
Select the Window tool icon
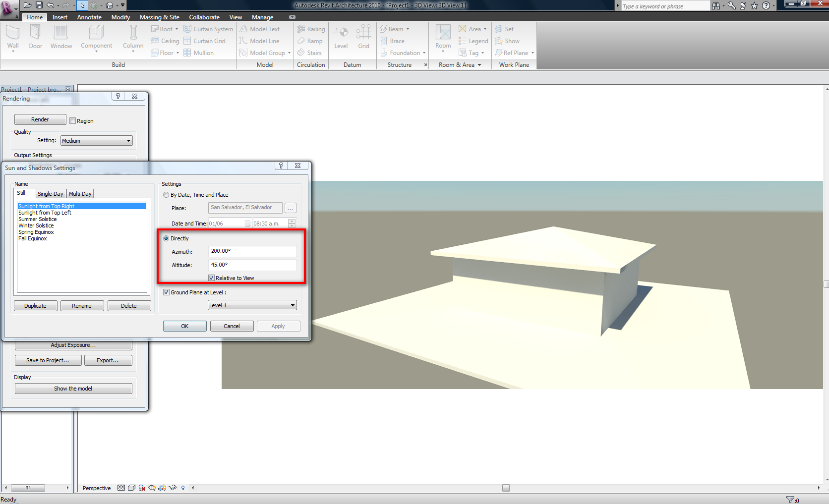point(61,33)
